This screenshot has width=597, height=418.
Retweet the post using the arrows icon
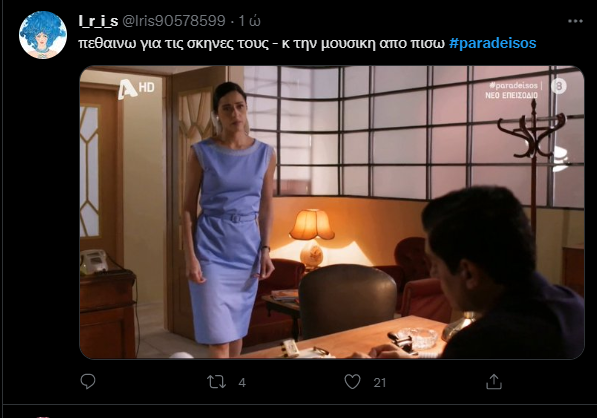coord(216,382)
